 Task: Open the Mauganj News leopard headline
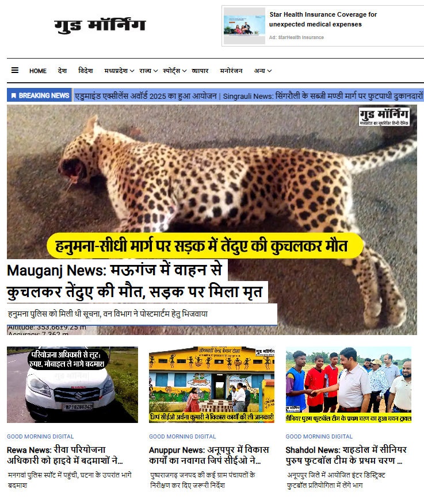tap(135, 281)
